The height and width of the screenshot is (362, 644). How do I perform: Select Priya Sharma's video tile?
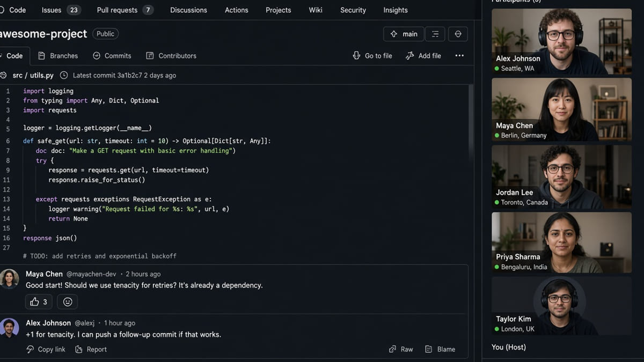click(x=561, y=243)
